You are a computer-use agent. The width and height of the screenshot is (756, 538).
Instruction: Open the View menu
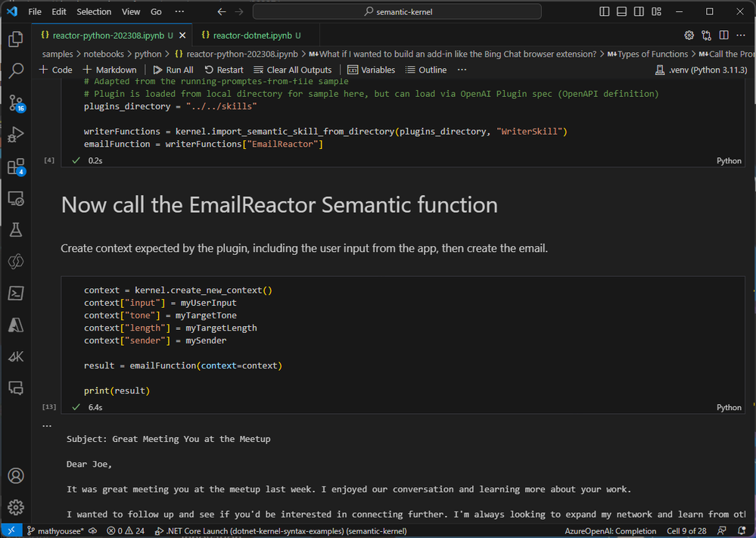point(131,11)
